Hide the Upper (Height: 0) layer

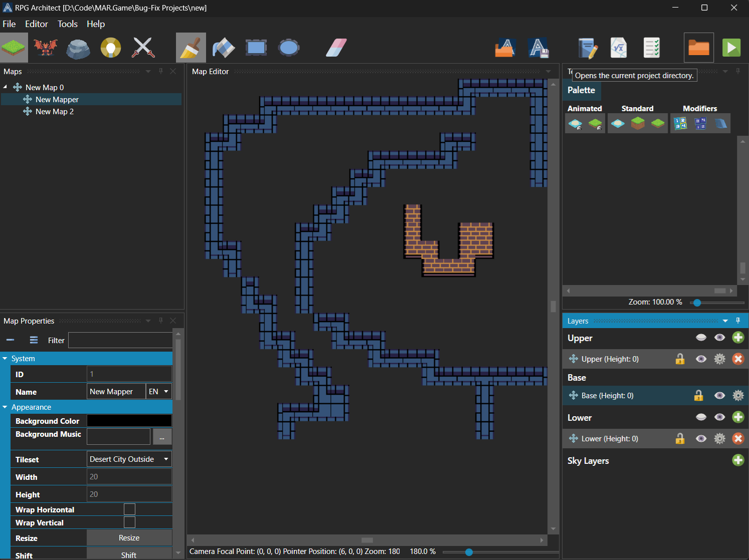pos(701,359)
